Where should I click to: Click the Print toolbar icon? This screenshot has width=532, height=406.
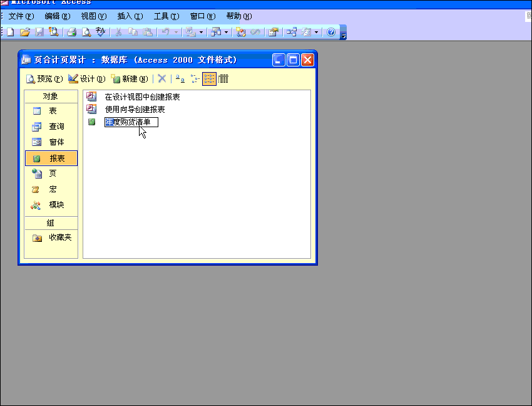[x=71, y=33]
